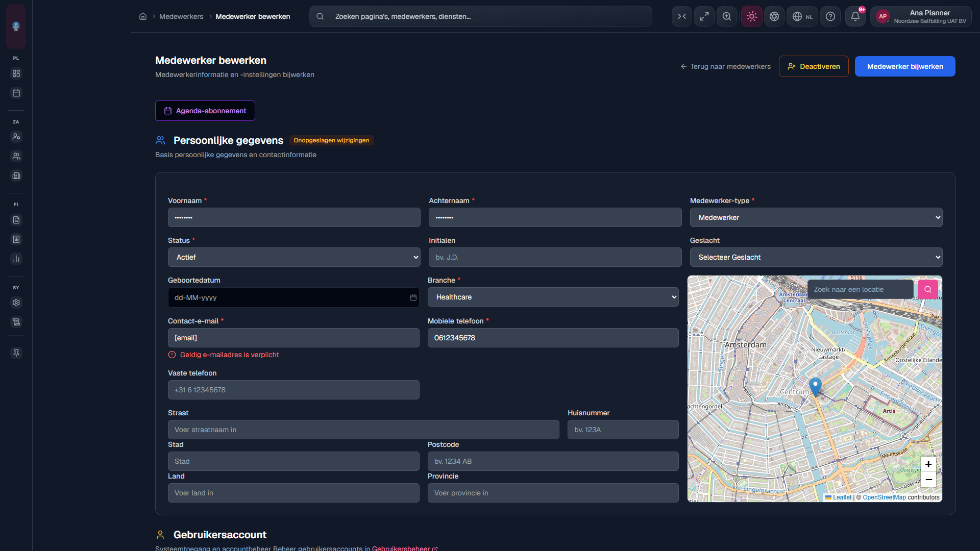
Task: Focus the map 'Zoek naar een locatie' field
Action: pos(860,289)
